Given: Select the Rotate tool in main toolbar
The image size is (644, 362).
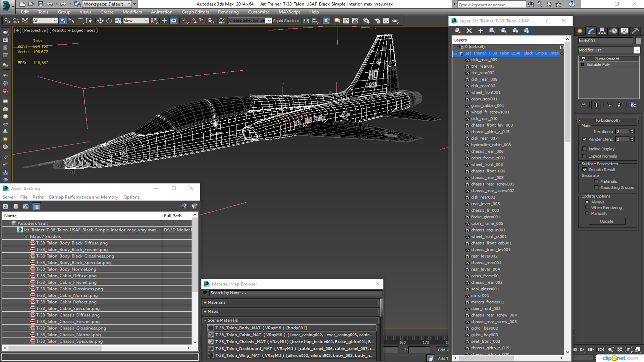Looking at the screenshot, I should (109, 21).
